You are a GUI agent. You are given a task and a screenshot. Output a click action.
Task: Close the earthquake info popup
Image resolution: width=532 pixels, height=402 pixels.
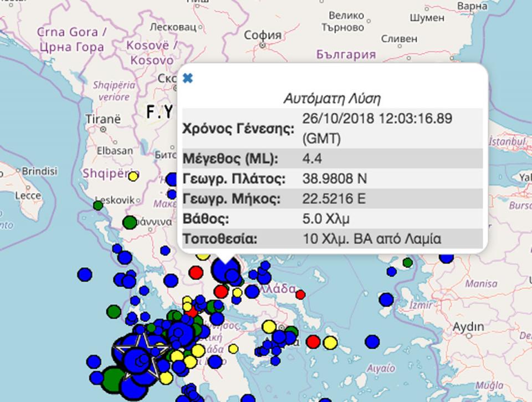pyautogui.click(x=188, y=78)
